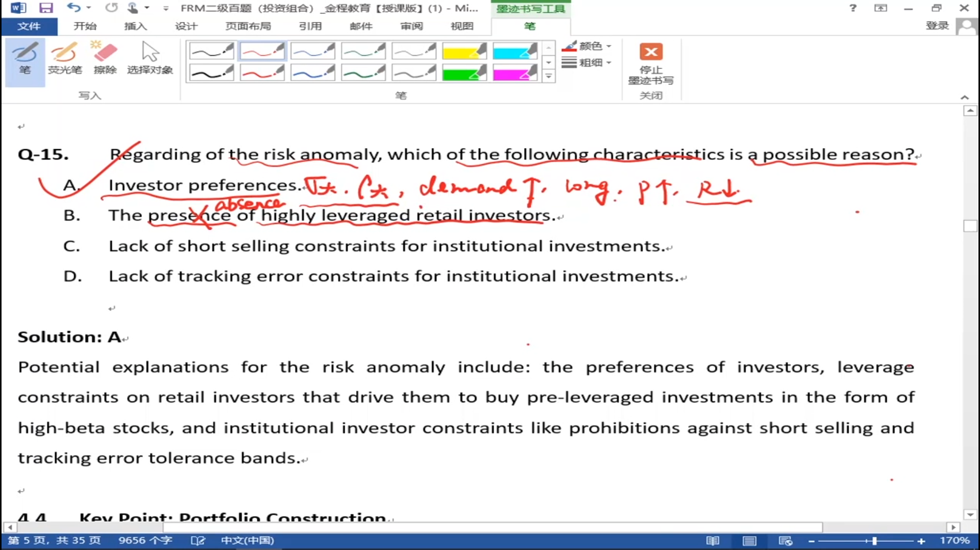
Task: Pick the green thick pen style, bottom row
Action: click(x=363, y=73)
